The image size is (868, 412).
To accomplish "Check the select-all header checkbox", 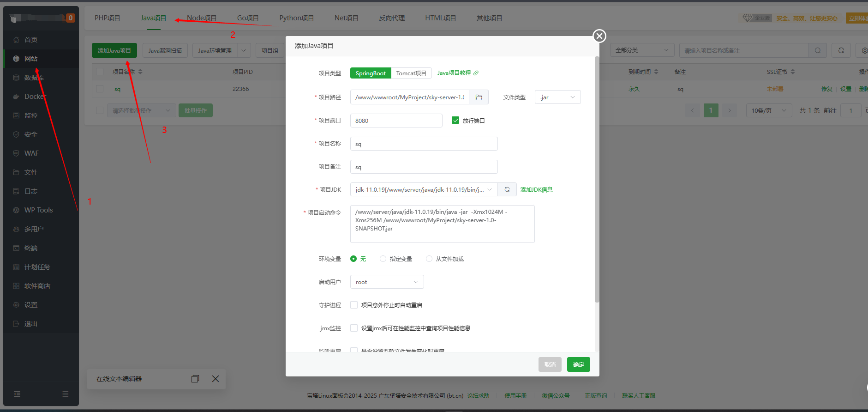I will [x=100, y=72].
